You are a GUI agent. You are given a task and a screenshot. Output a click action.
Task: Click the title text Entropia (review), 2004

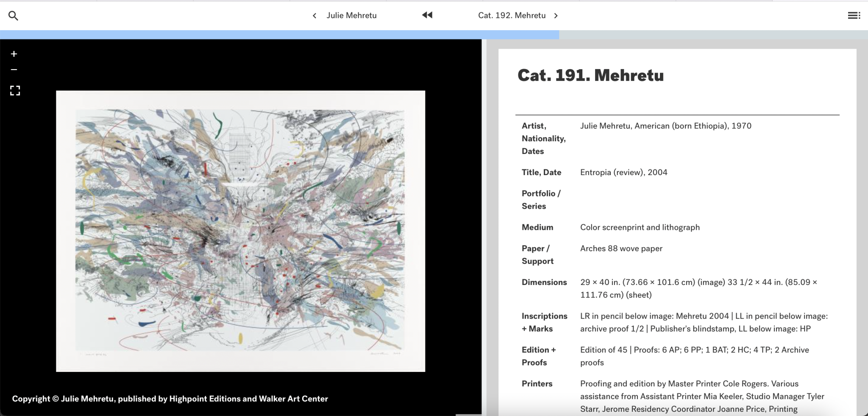623,172
